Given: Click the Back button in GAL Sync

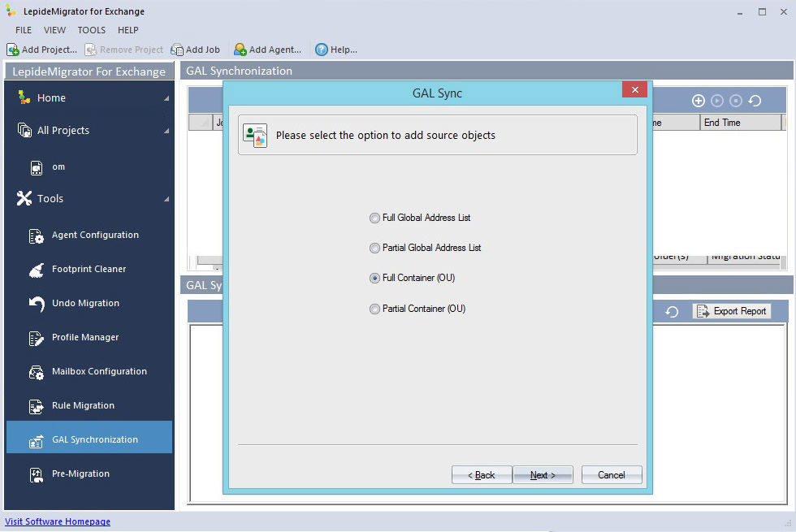Looking at the screenshot, I should [x=481, y=475].
